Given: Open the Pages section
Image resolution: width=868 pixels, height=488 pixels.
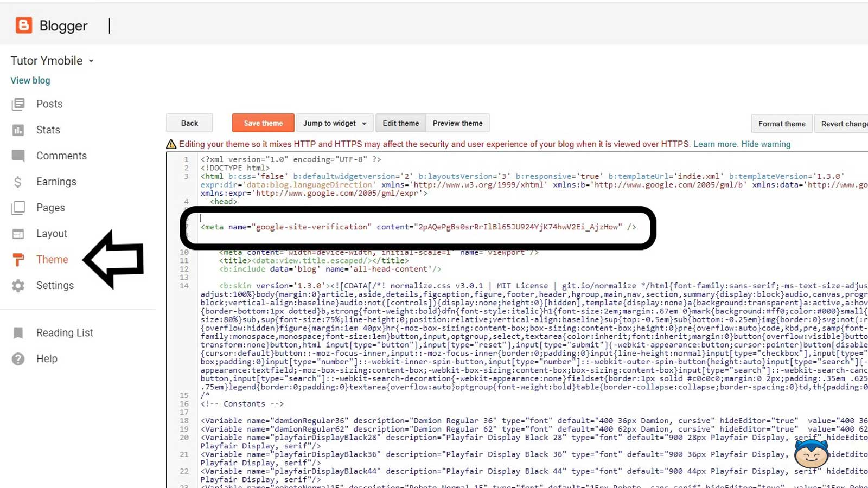Looking at the screenshot, I should click(50, 208).
